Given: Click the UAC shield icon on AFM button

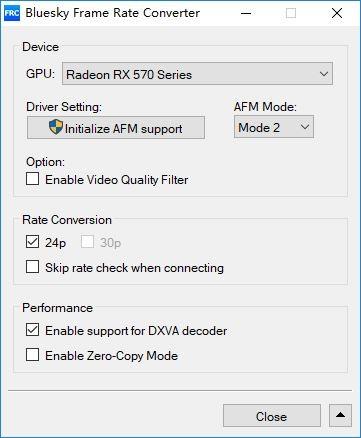Looking at the screenshot, I should coord(55,127).
